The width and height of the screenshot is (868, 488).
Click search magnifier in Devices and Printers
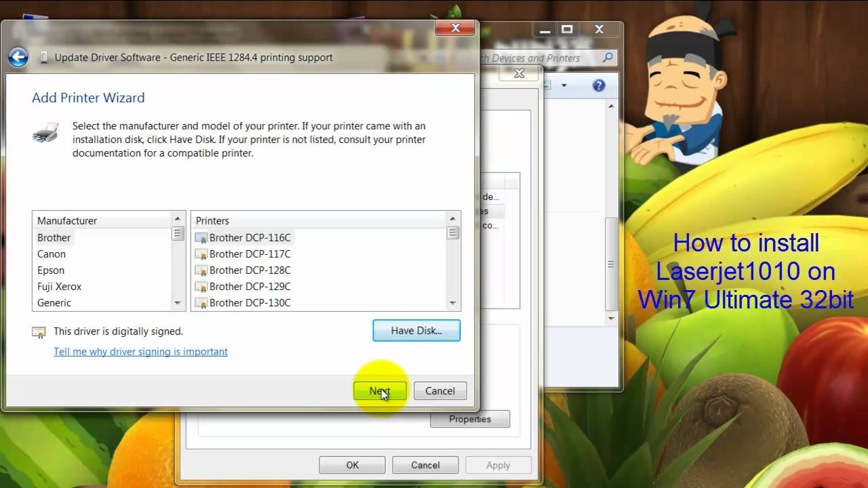click(x=608, y=58)
